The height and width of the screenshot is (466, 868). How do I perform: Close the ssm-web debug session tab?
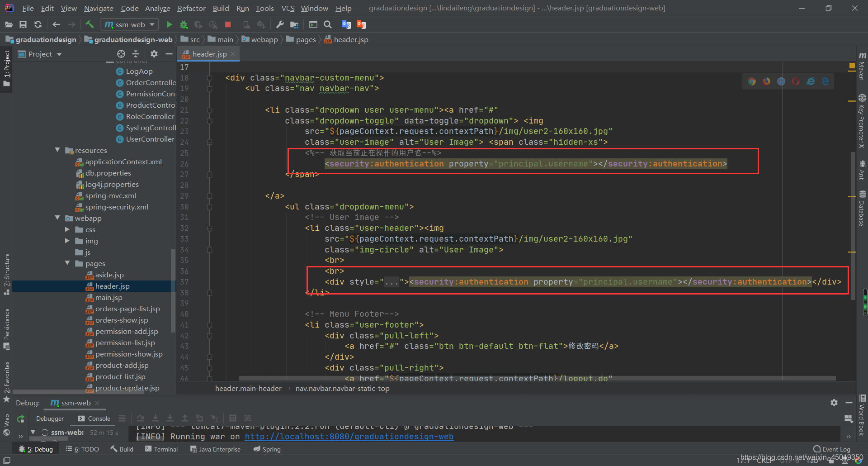[97, 403]
